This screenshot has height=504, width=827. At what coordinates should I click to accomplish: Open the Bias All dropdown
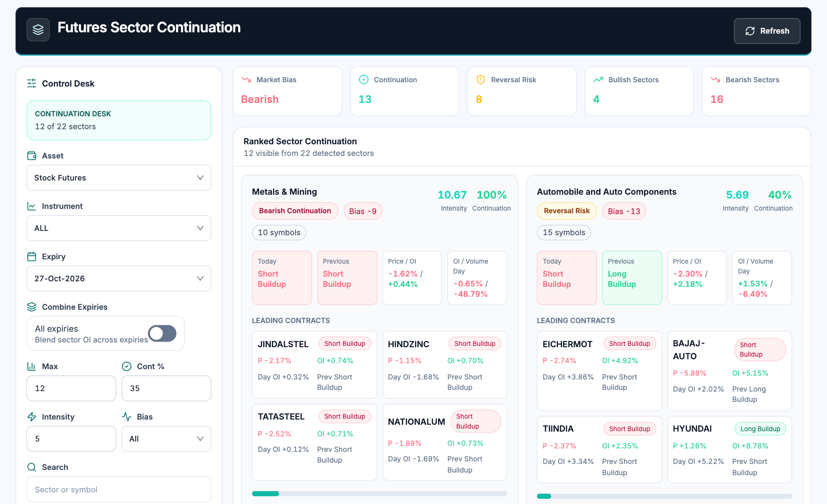point(166,439)
